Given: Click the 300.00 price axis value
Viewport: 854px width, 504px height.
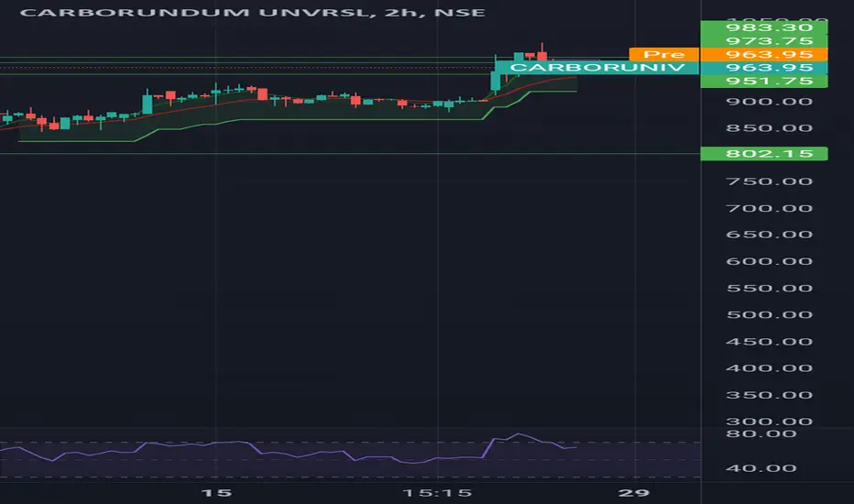Looking at the screenshot, I should pyautogui.click(x=769, y=422).
